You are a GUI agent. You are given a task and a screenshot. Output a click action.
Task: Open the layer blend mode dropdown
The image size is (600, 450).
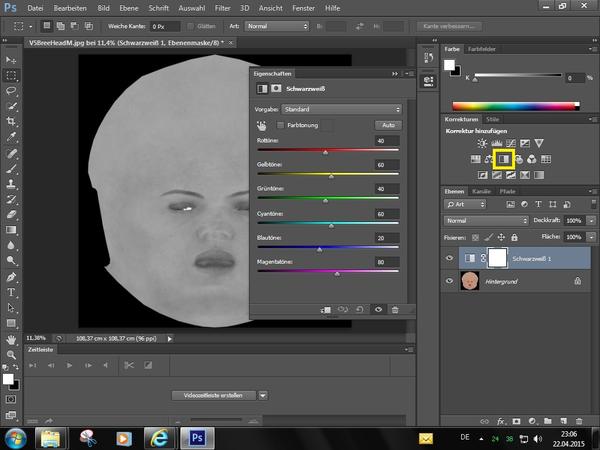(487, 220)
